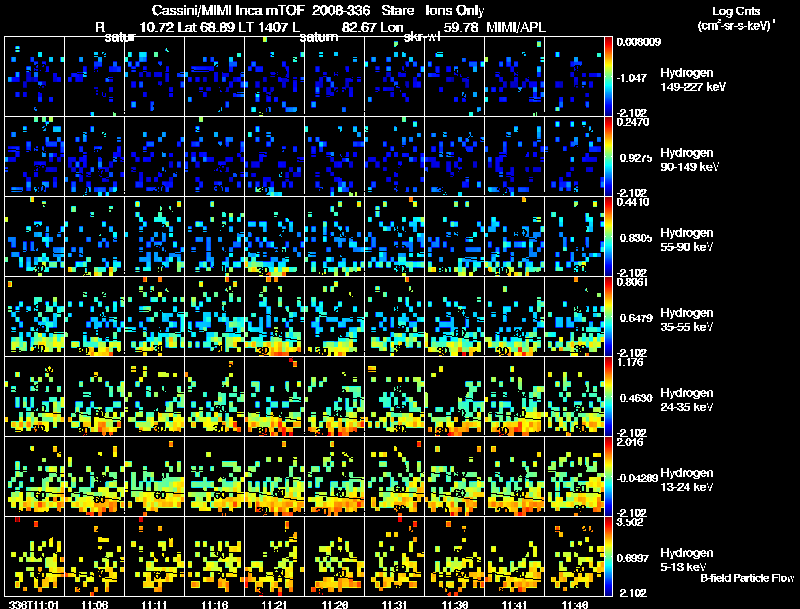Click the B-field Particle Flow label
Image resolution: width=800 pixels, height=609 pixels.
(747, 578)
